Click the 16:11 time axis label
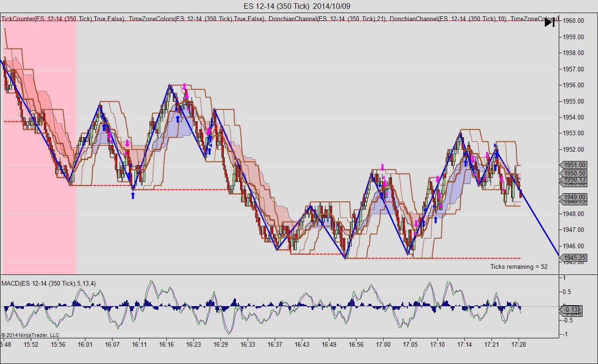This screenshot has width=598, height=364. pos(139,344)
